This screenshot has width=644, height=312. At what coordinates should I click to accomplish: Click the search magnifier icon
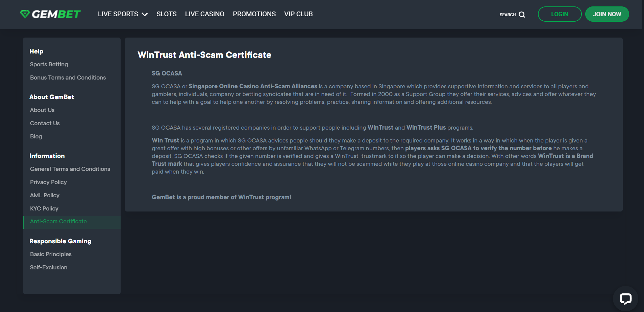522,15
